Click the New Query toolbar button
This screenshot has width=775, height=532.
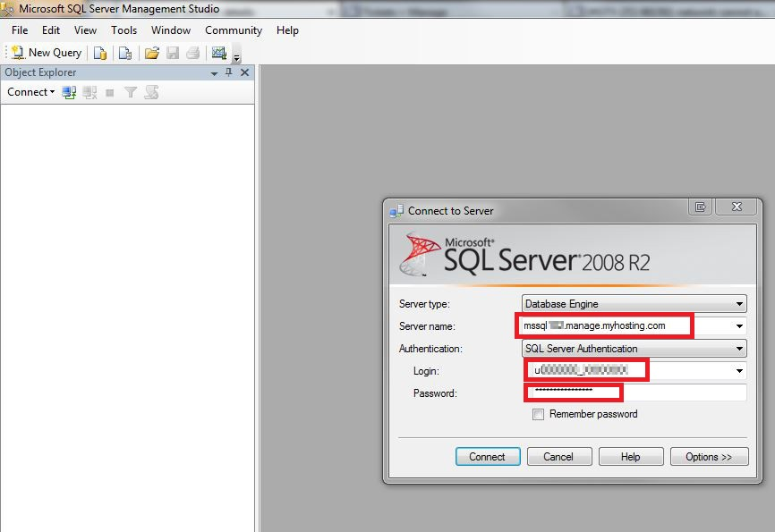point(46,53)
